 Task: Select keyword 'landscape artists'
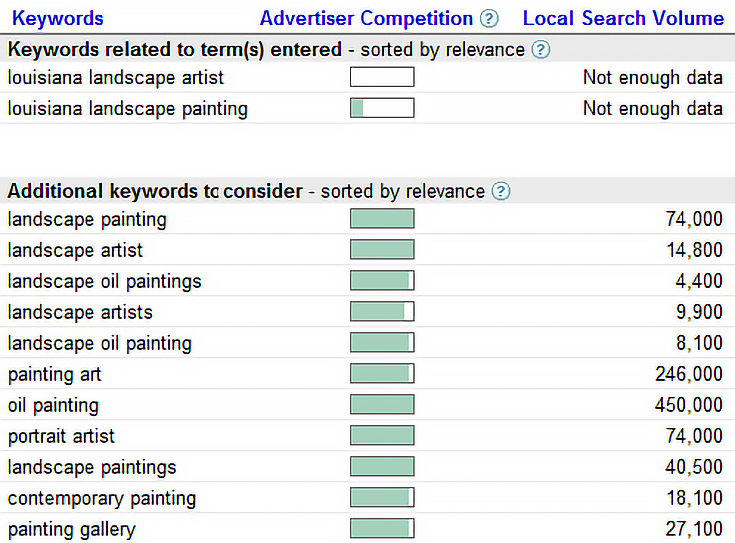click(x=80, y=312)
